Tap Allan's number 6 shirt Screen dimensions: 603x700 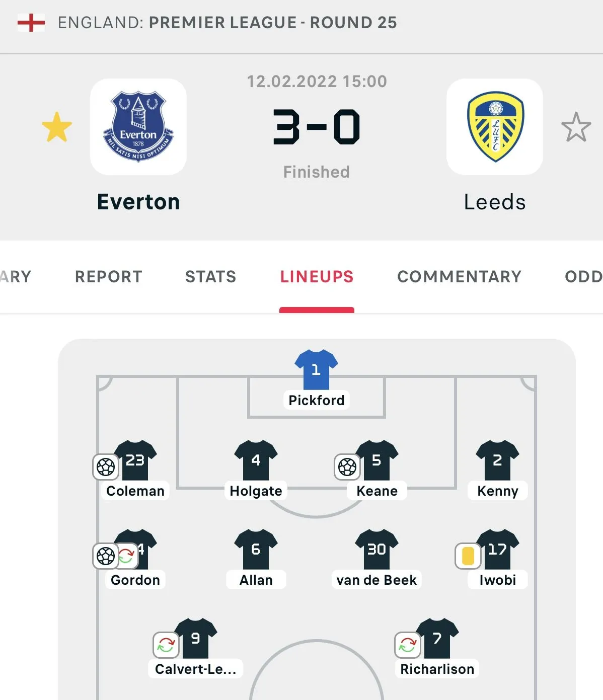256,549
